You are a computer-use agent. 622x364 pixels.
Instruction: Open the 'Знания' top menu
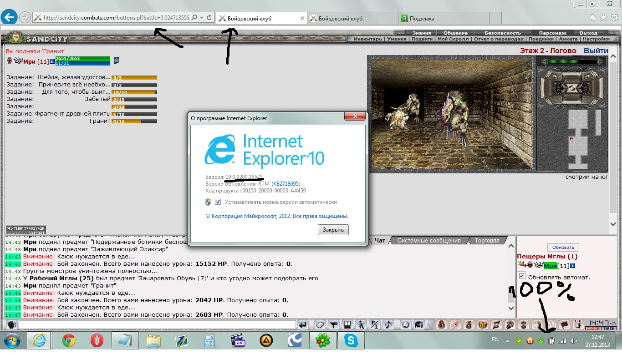(x=422, y=33)
